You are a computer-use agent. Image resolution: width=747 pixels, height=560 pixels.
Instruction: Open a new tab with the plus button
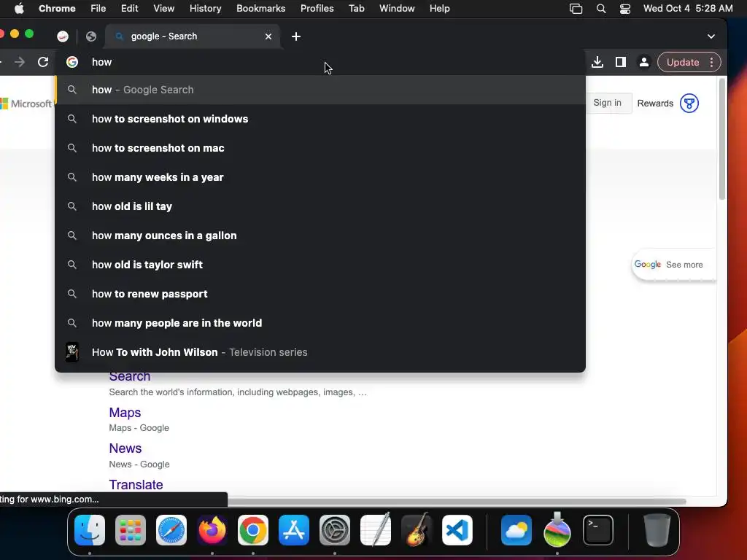(296, 36)
